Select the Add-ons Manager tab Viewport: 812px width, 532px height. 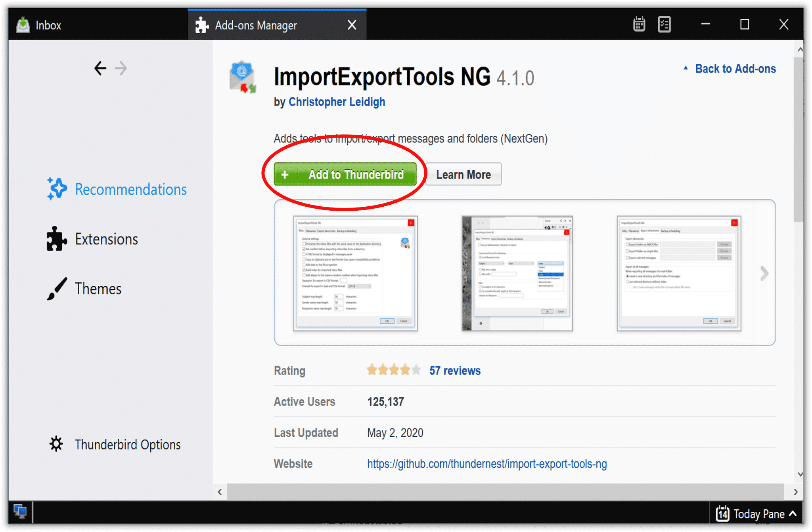276,25
